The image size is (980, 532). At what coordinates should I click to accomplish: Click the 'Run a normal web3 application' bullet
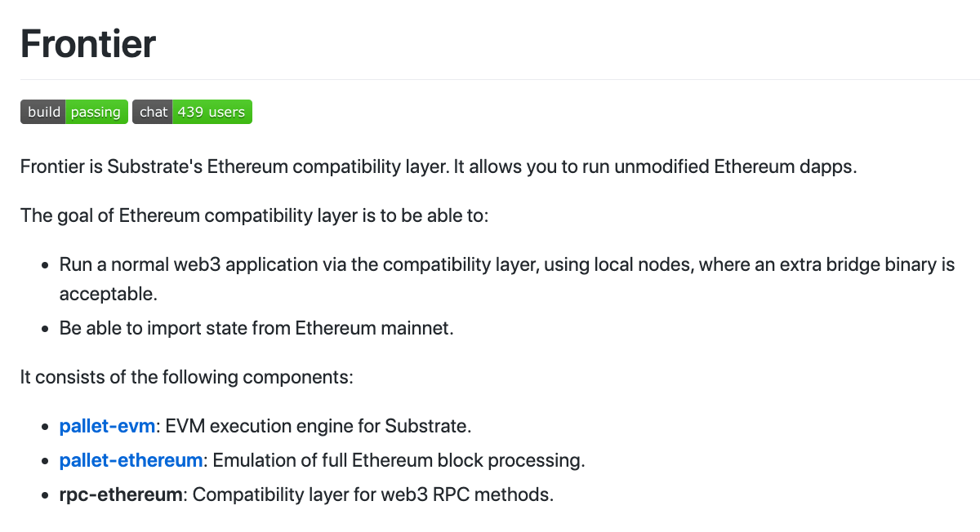[x=506, y=265]
